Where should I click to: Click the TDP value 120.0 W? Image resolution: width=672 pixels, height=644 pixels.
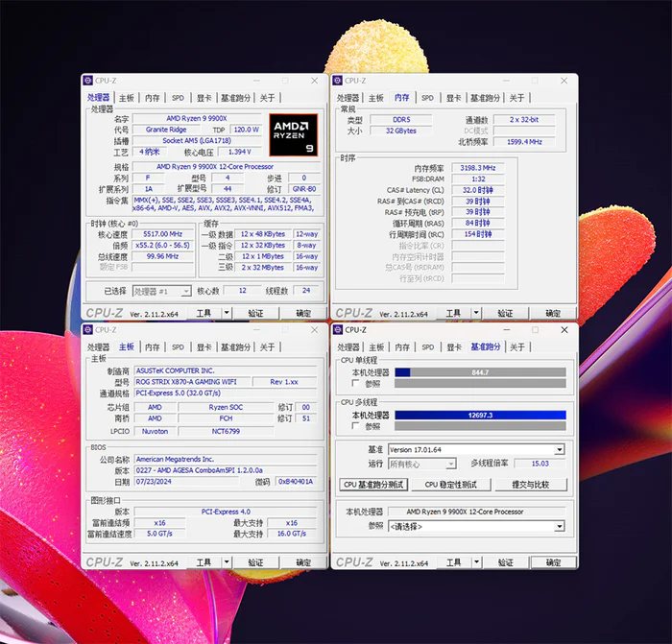[x=246, y=130]
